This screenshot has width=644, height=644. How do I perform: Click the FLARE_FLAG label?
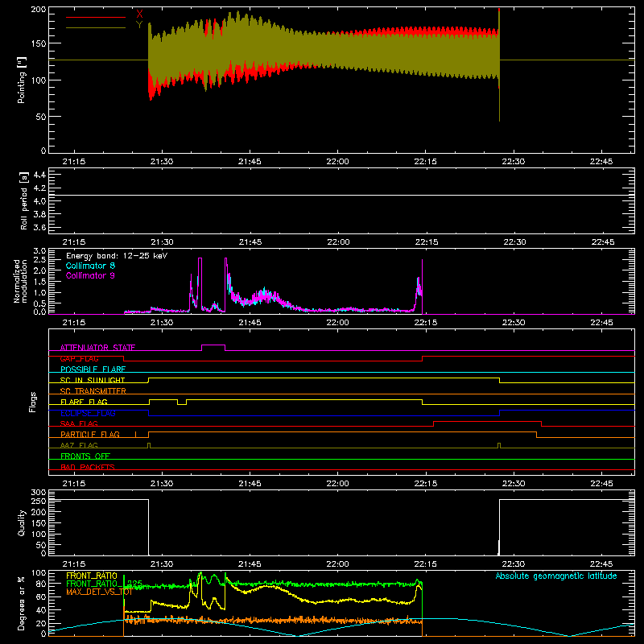[x=84, y=402]
